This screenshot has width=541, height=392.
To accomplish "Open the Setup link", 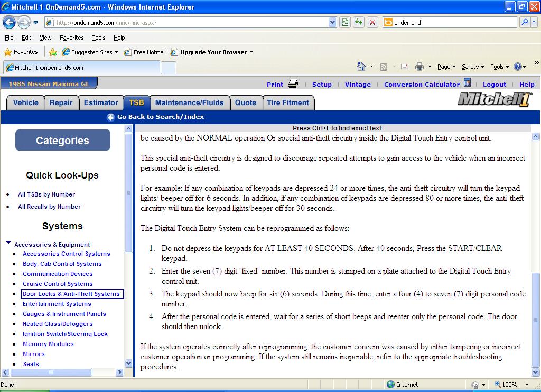I will click(322, 85).
